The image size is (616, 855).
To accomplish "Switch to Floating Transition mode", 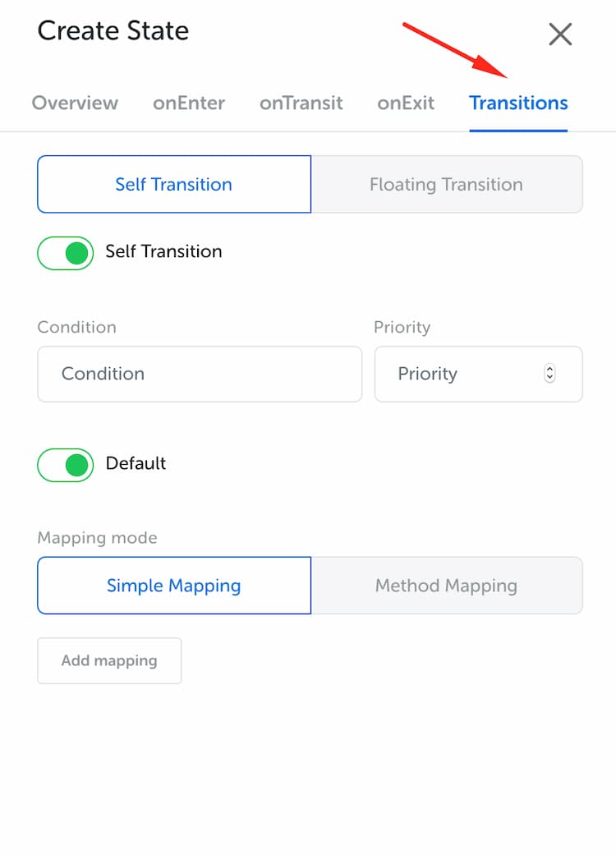I will click(447, 184).
